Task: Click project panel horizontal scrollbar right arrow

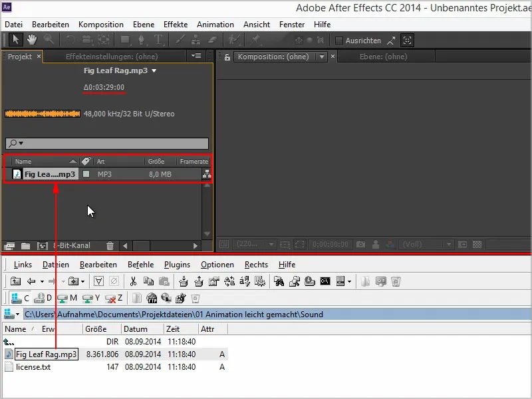Action: [195, 245]
